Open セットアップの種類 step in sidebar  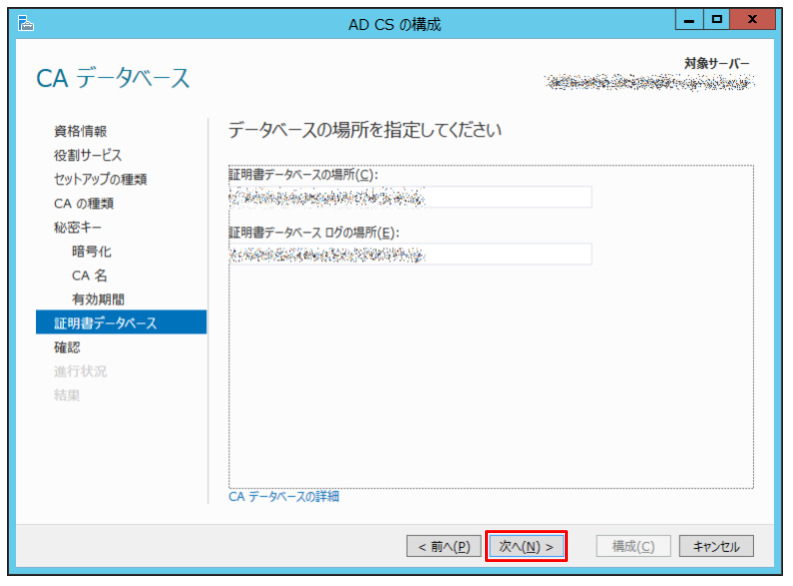tap(100, 179)
